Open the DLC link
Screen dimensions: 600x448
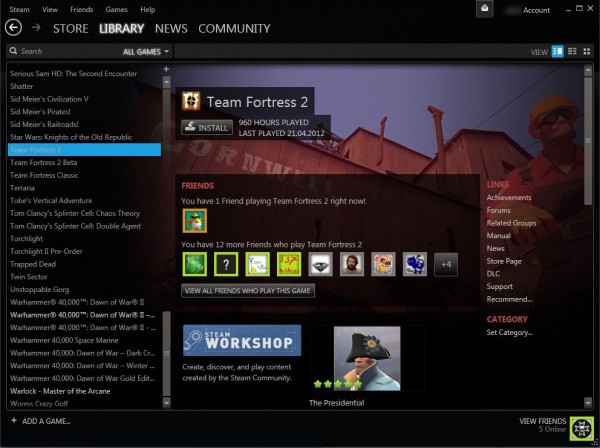(x=493, y=274)
